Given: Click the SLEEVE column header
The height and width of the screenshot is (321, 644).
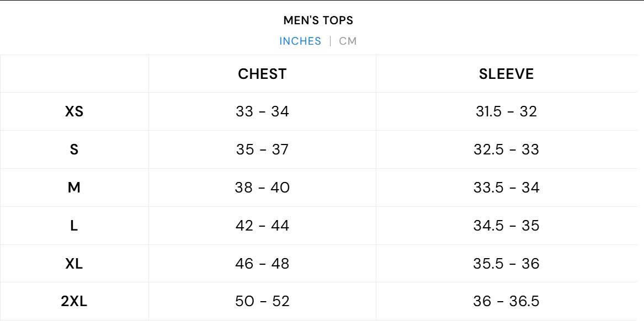Looking at the screenshot, I should (x=506, y=74).
